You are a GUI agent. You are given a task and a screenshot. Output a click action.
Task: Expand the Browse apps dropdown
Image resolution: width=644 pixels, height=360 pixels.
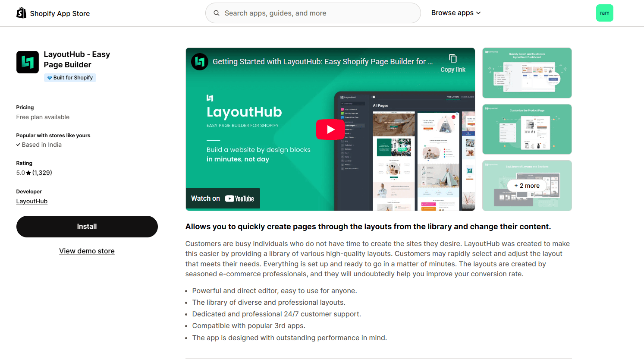coord(456,13)
